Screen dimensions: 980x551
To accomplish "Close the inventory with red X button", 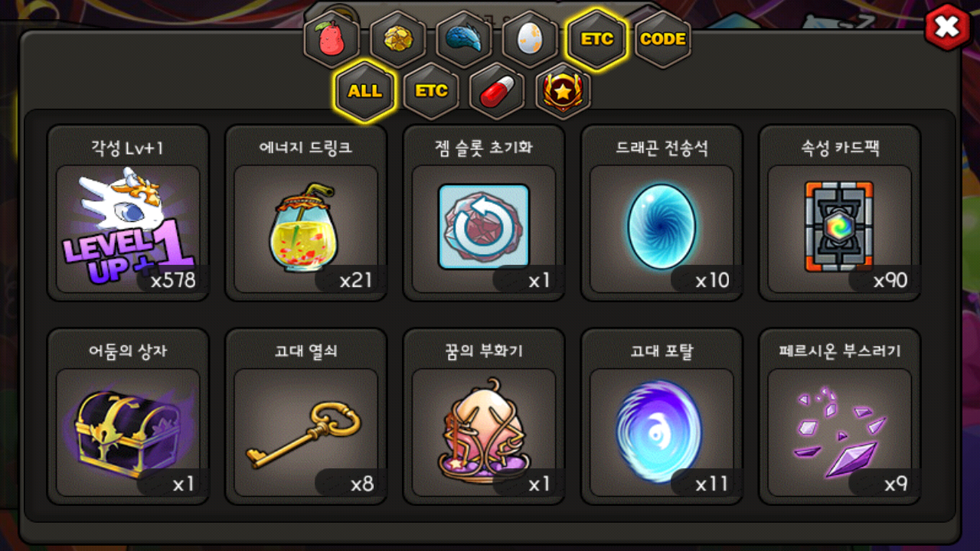I will 947,28.
